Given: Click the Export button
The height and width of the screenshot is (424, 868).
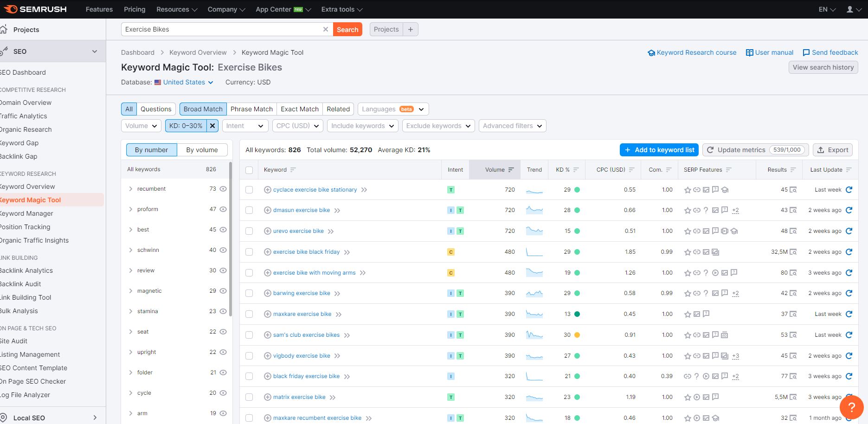Looking at the screenshot, I should click(x=833, y=150).
